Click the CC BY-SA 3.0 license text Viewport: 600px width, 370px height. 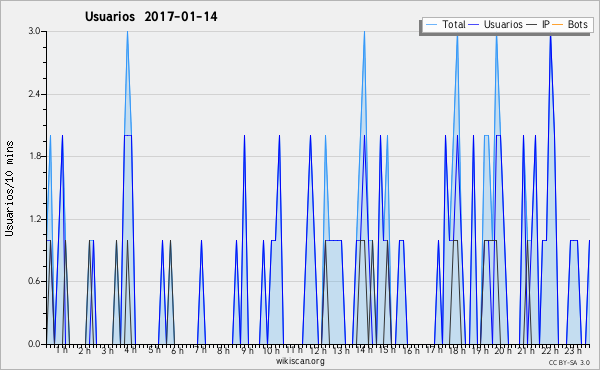point(569,362)
